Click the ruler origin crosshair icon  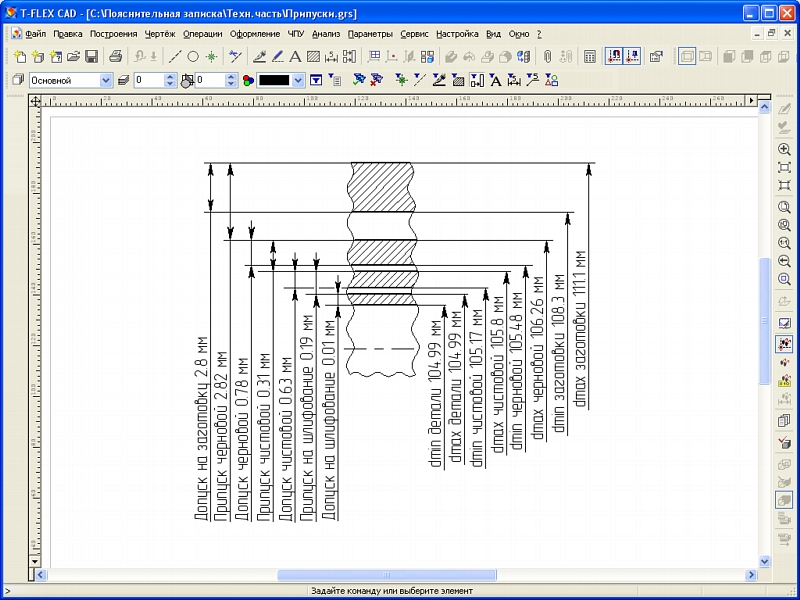click(x=35, y=101)
